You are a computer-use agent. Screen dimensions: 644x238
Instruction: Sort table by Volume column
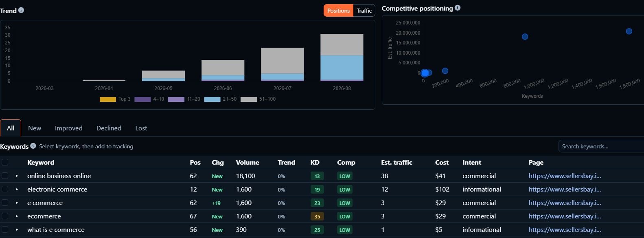(x=247, y=162)
